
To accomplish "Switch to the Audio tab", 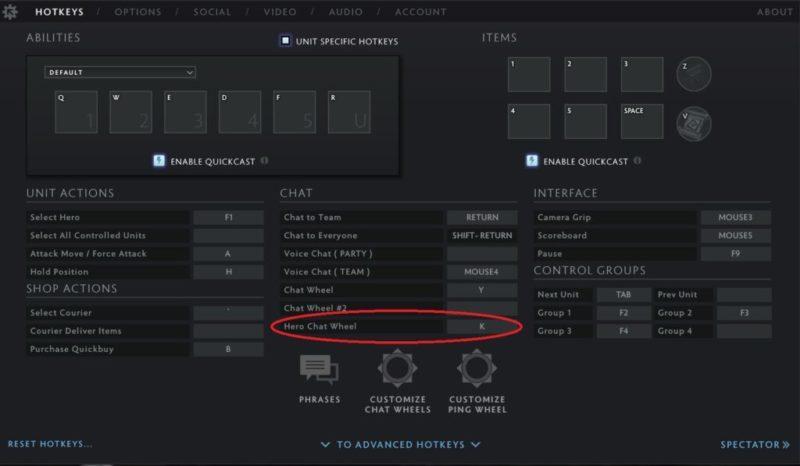I will tap(345, 12).
